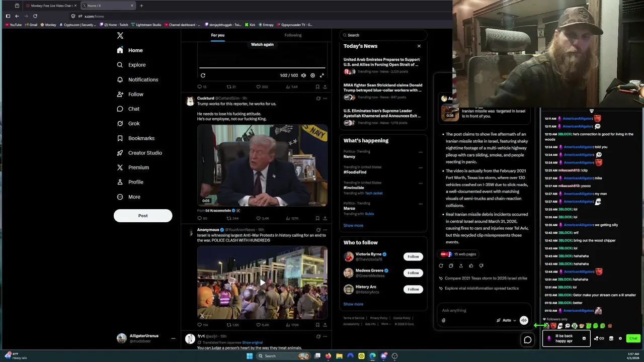
Task: Like the Cuckturd post with 3.4K likes
Action: click(x=262, y=218)
